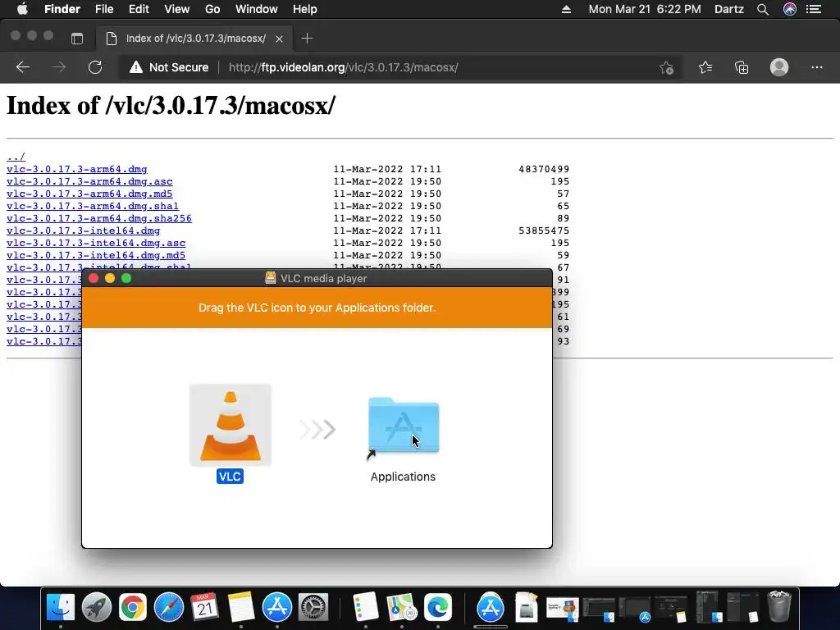Open the Window menu

pos(257,9)
